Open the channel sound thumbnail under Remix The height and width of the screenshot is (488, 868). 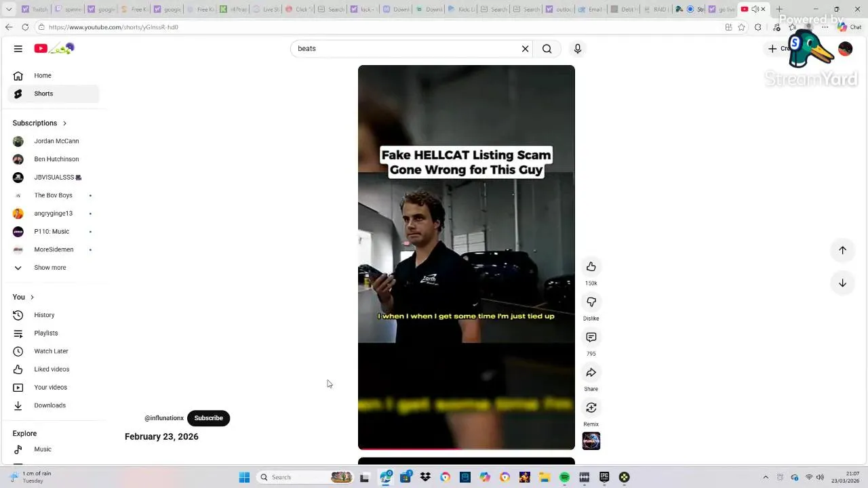(x=591, y=441)
